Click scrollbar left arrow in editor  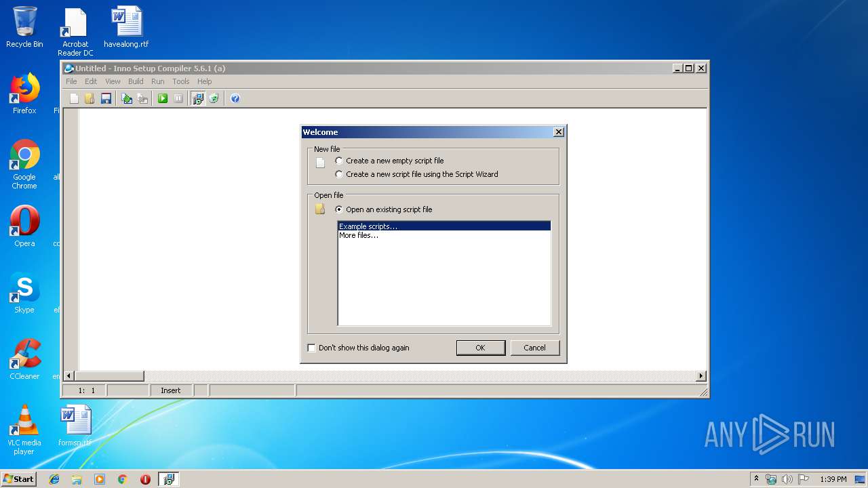pyautogui.click(x=69, y=376)
